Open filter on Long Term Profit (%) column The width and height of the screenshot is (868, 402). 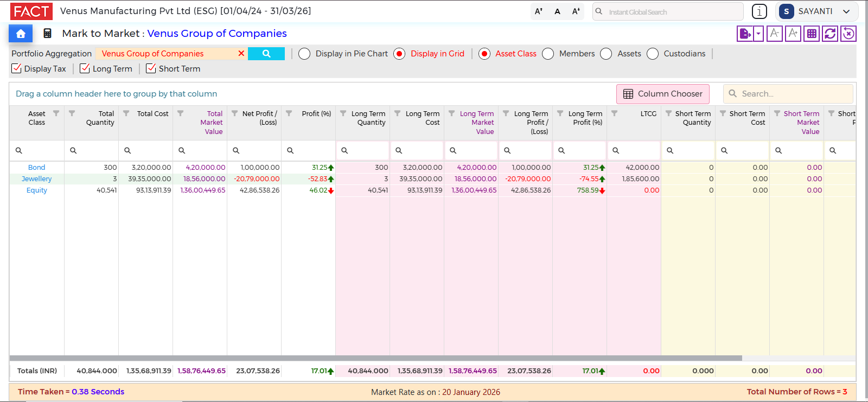coord(560,113)
